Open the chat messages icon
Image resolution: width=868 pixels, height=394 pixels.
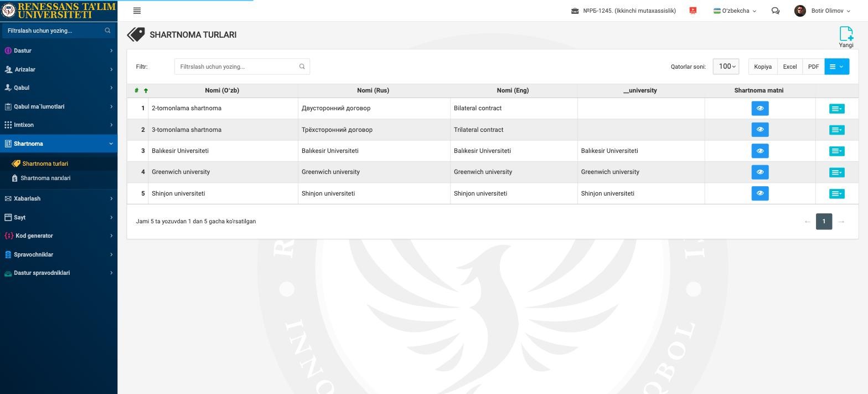pos(775,11)
